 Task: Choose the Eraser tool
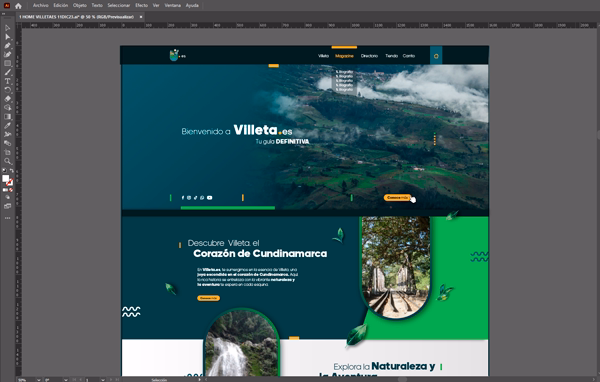(7, 99)
